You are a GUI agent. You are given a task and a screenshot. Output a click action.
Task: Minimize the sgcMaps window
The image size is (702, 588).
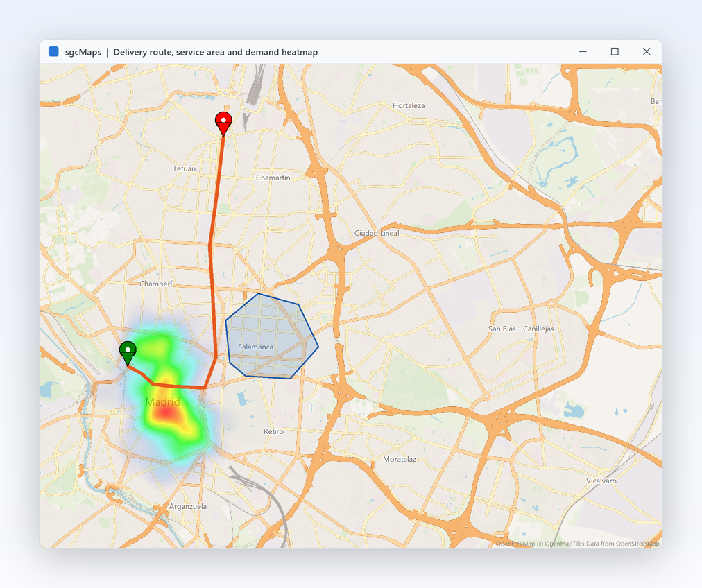(x=583, y=51)
